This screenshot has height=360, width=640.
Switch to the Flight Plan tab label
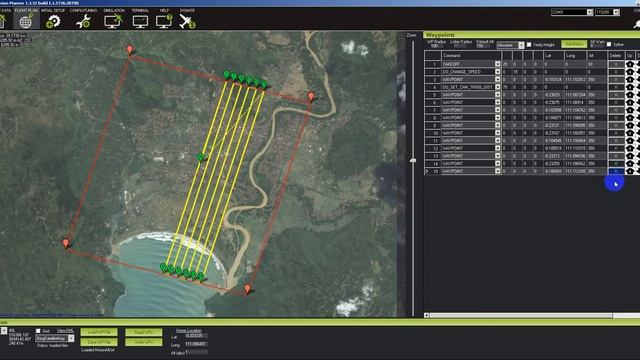pos(26,10)
